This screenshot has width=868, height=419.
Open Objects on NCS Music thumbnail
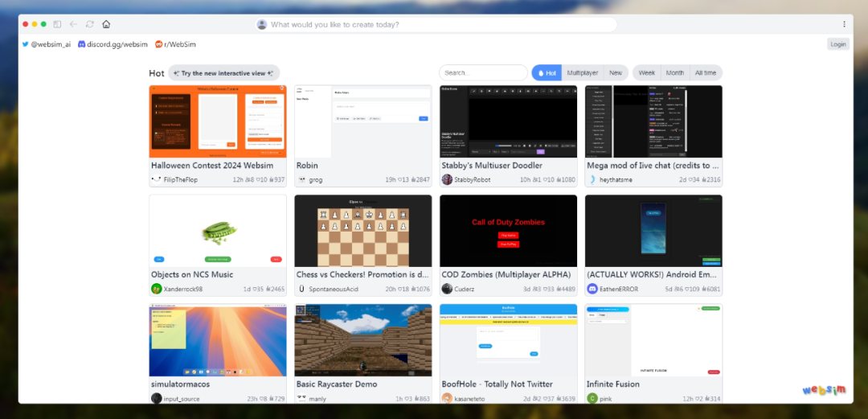point(218,231)
